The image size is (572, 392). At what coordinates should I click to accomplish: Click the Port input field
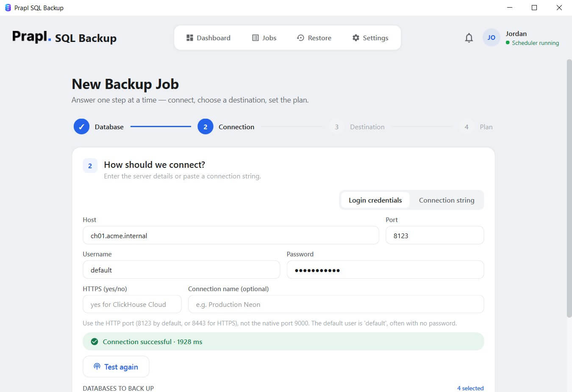435,235
